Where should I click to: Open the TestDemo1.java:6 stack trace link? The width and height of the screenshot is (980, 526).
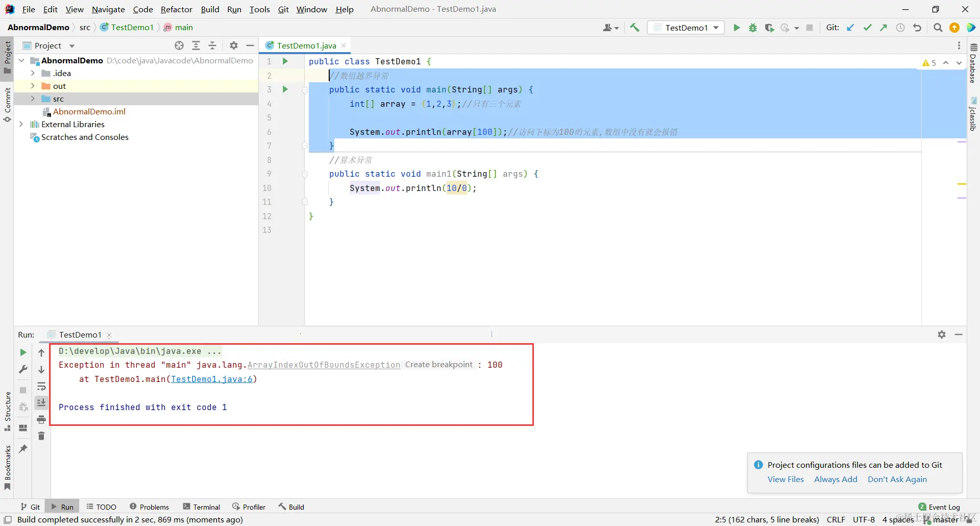pos(212,379)
